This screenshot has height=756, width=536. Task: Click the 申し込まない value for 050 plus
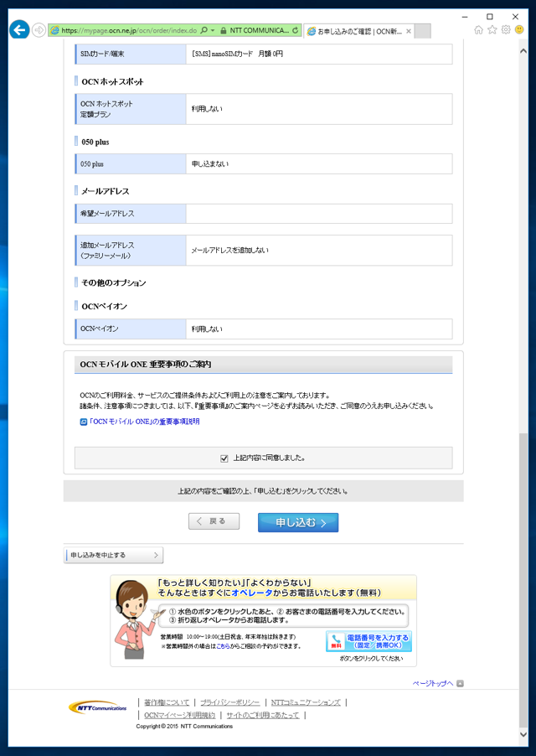(x=210, y=164)
